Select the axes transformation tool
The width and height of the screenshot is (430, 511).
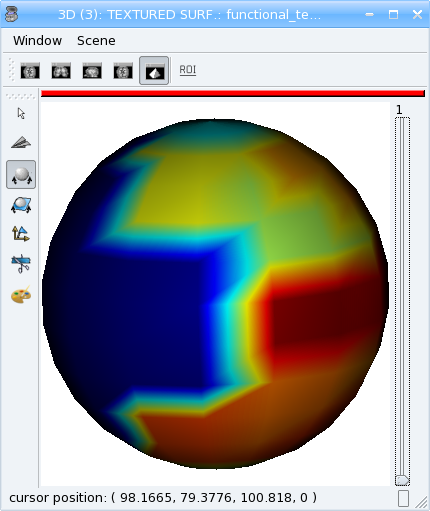21,234
